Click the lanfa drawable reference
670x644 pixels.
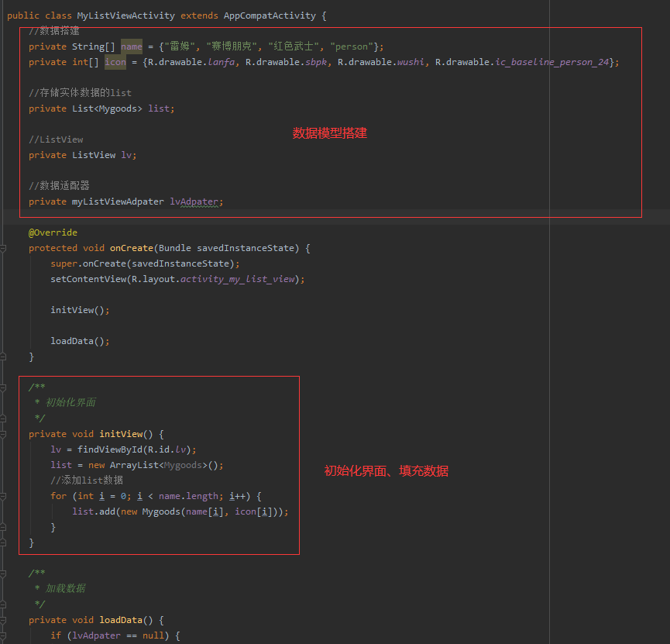pos(221,63)
